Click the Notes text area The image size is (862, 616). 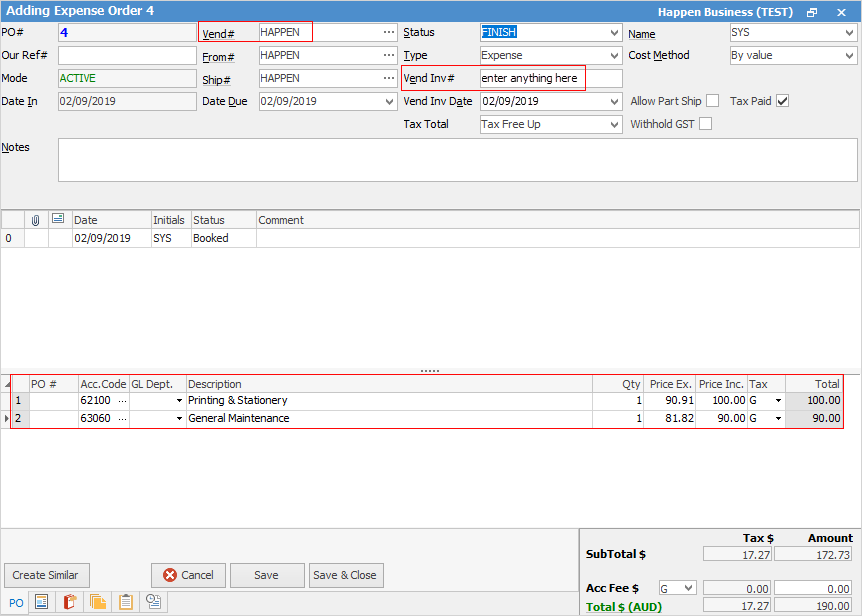pyautogui.click(x=457, y=160)
